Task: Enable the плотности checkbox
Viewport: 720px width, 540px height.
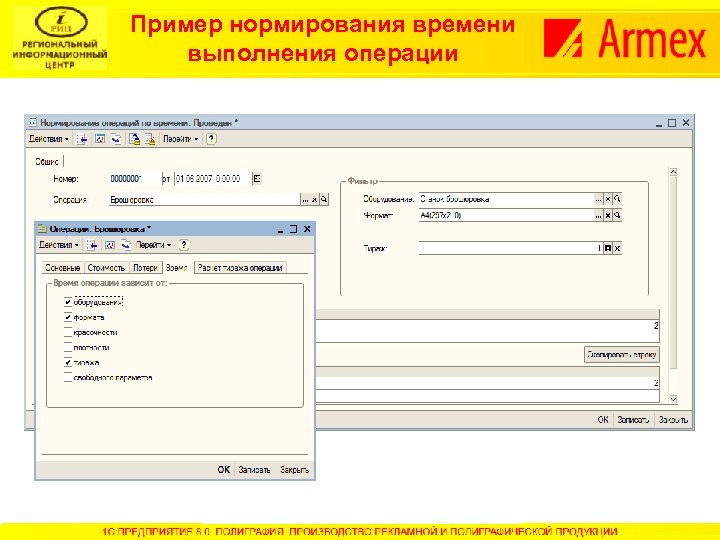Action: pos(68,348)
